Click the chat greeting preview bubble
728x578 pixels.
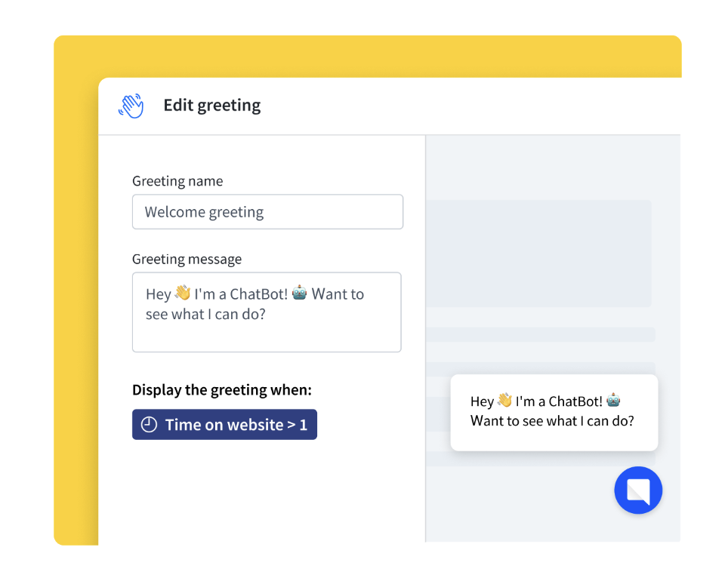click(554, 413)
